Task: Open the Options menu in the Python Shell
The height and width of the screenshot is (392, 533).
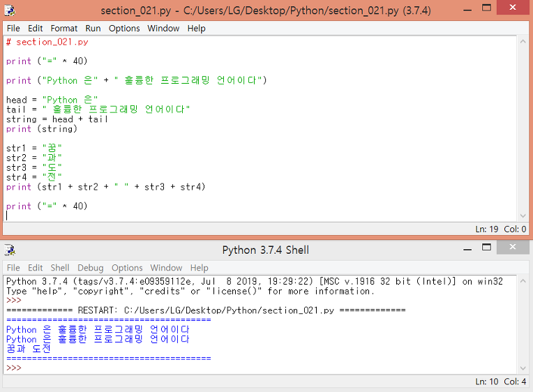Action: point(127,268)
